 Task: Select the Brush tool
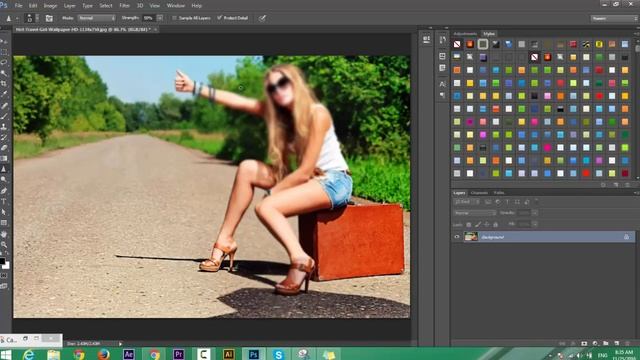4,116
